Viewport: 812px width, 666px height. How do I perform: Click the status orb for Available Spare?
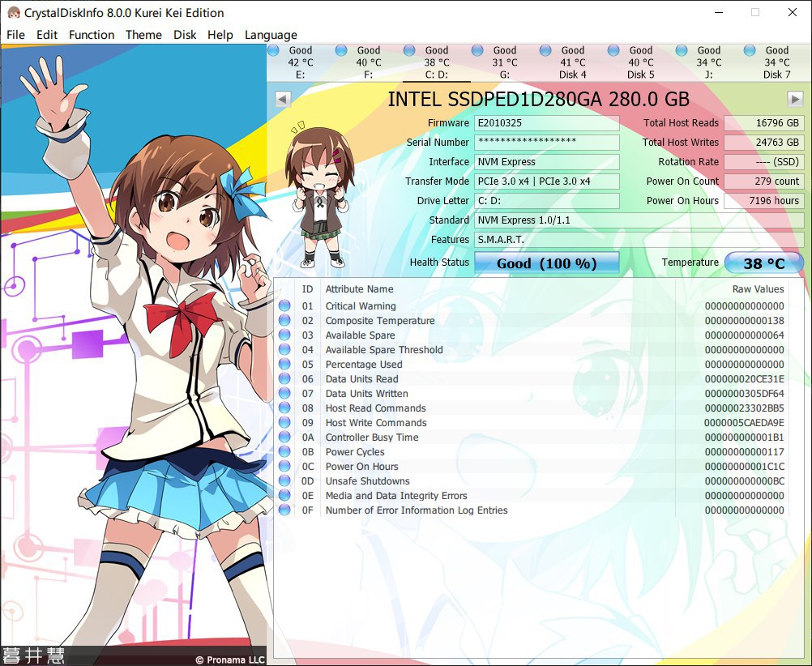point(284,335)
